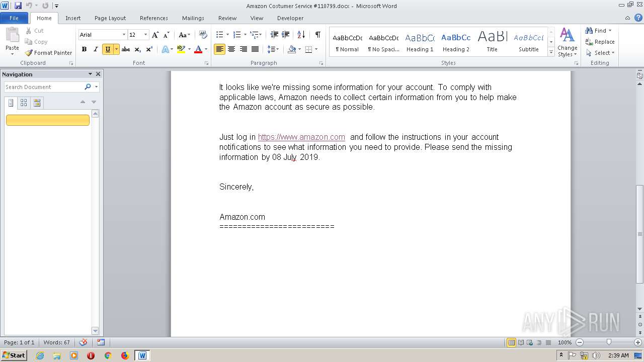Click the Windows Start button
The height and width of the screenshot is (362, 644).
tap(14, 355)
